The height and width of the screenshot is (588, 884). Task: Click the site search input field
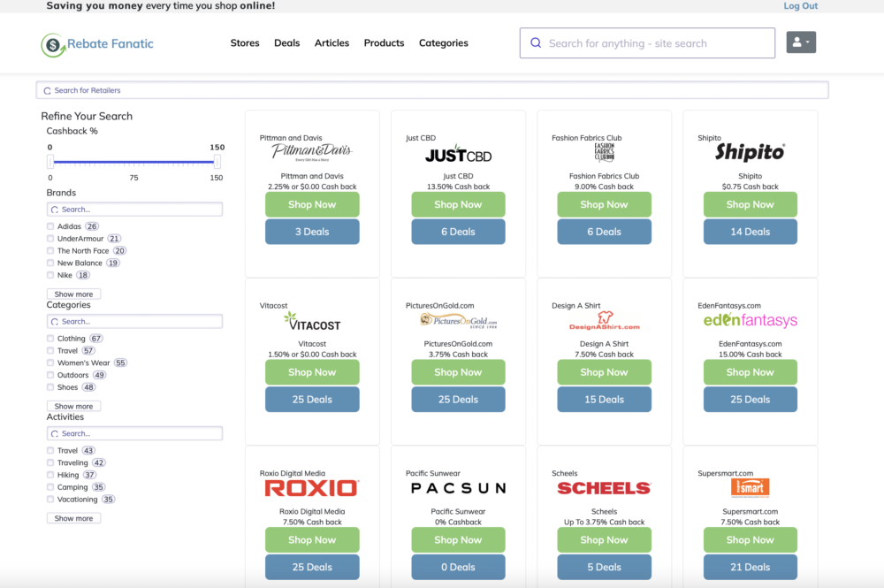tap(647, 42)
